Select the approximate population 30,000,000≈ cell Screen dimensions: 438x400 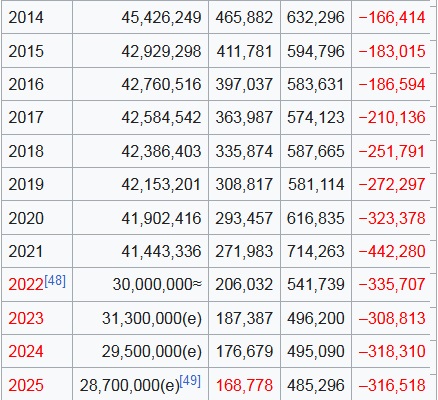coord(140,284)
